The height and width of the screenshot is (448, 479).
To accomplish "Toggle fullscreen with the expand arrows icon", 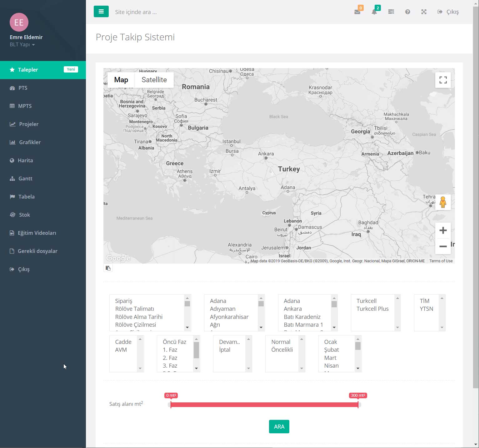I will 424,12.
